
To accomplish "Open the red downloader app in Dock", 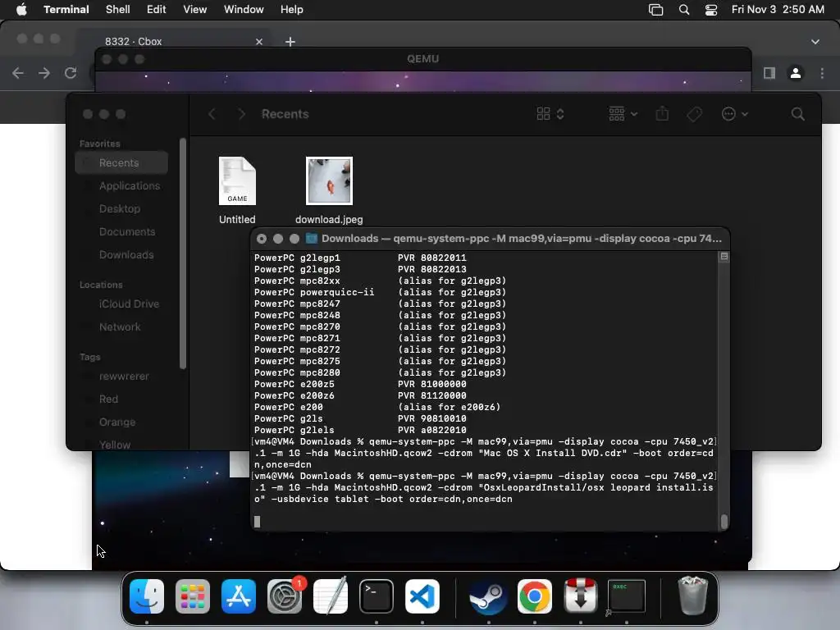I will [580, 596].
